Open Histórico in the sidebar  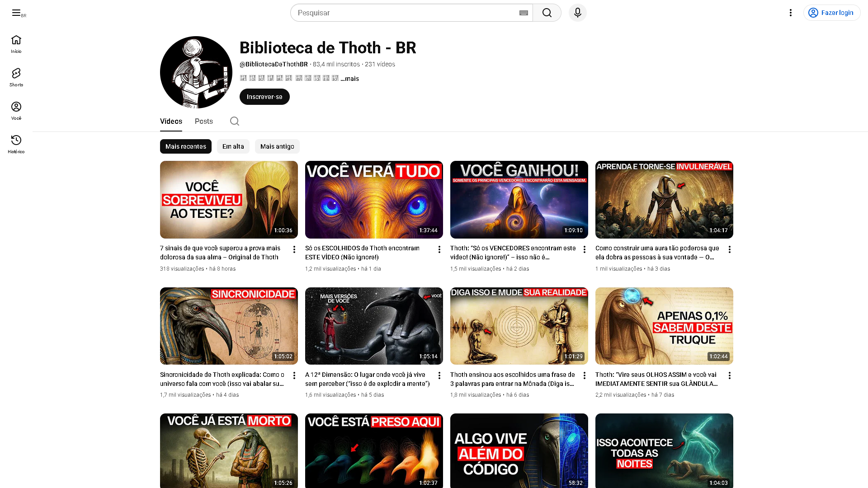point(16,144)
